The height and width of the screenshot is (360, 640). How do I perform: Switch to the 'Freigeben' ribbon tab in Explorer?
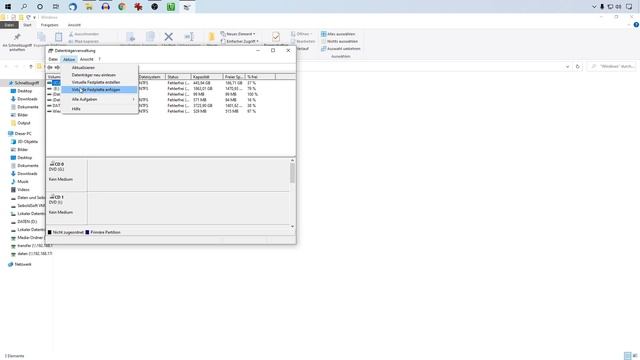click(x=49, y=25)
